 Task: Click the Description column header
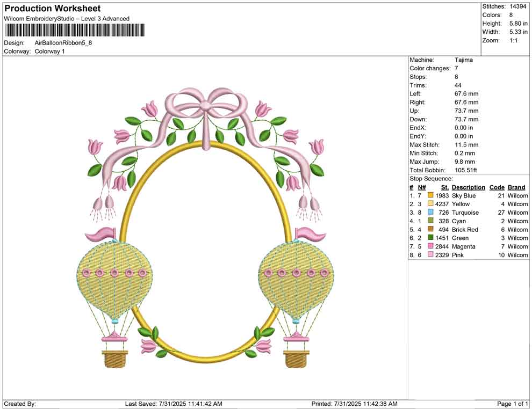point(468,187)
